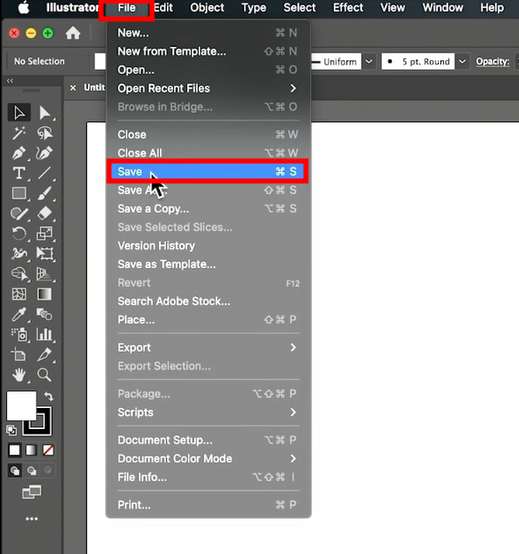This screenshot has height=554, width=519.
Task: Change Screen Mode
Action: 31,492
